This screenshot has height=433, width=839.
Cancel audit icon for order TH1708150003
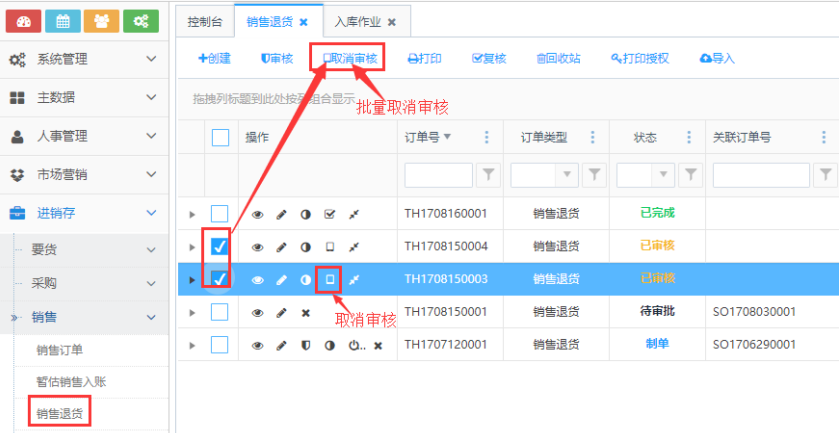330,279
